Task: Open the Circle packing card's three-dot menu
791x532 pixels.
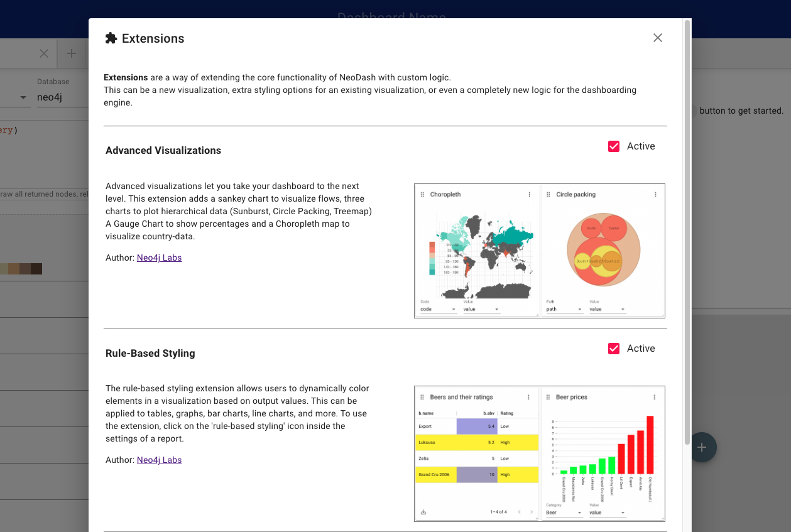Action: point(655,195)
